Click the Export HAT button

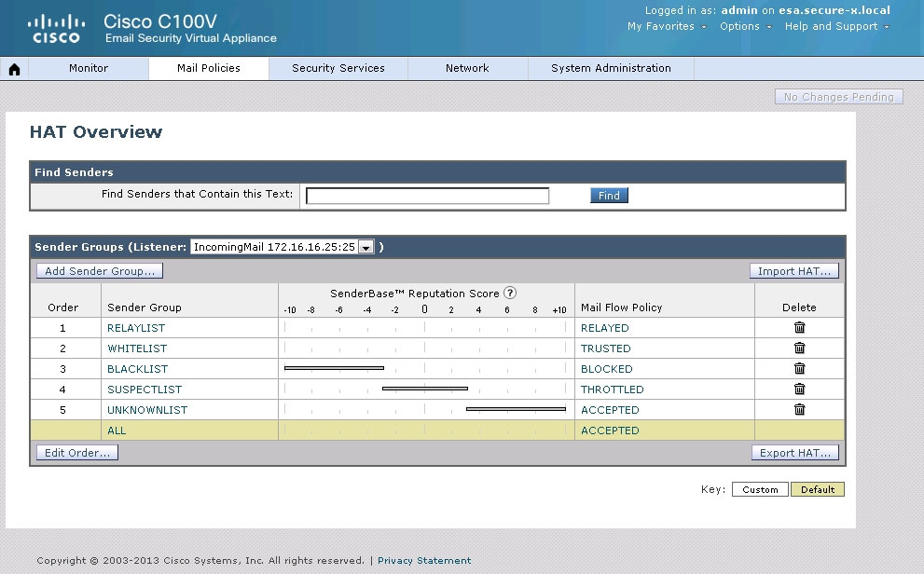794,453
